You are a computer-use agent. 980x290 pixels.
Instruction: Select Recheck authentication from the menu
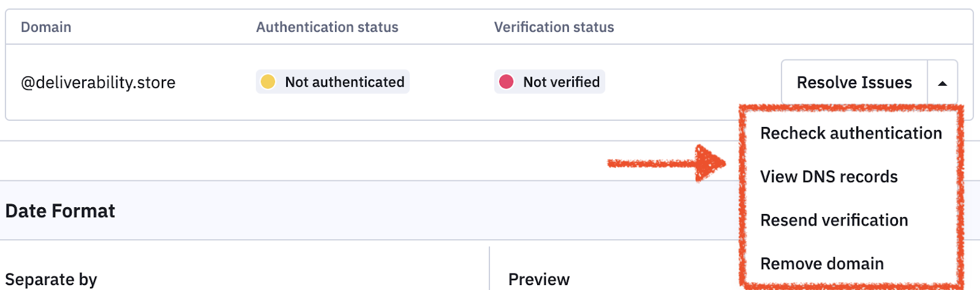tap(851, 133)
